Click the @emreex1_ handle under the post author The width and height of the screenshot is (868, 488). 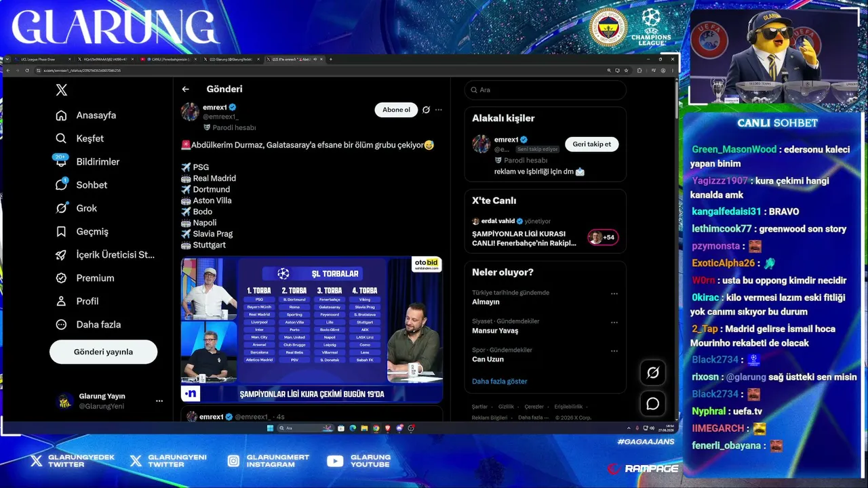pyautogui.click(x=220, y=117)
